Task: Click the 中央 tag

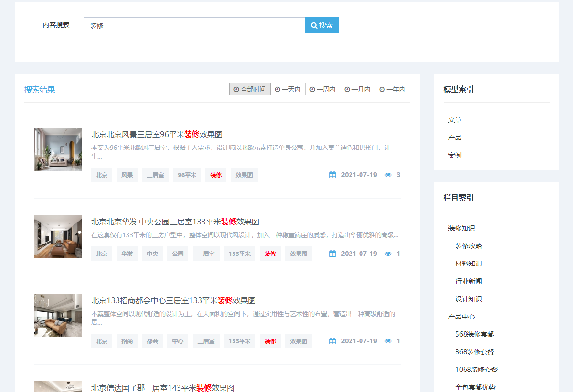Action: (152, 254)
